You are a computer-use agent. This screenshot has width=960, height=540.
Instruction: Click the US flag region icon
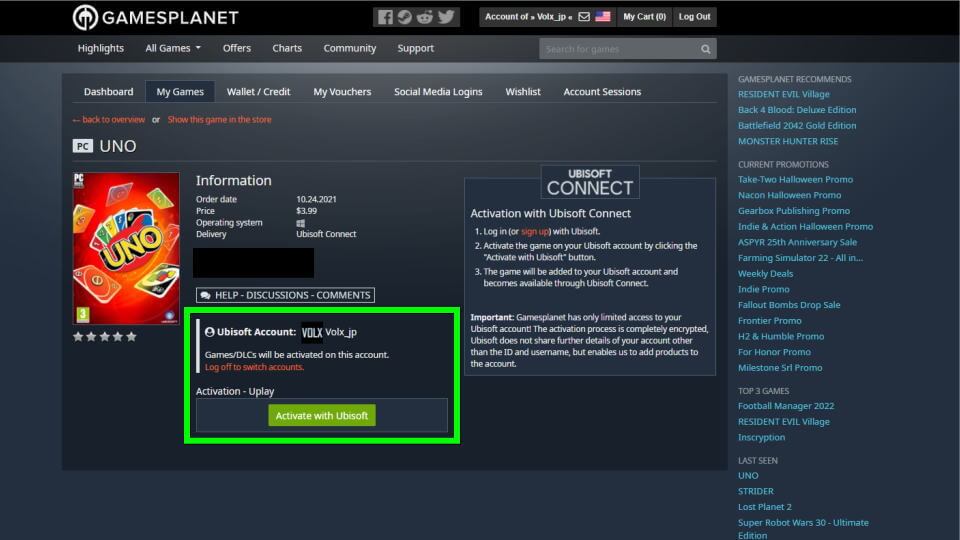[603, 17]
